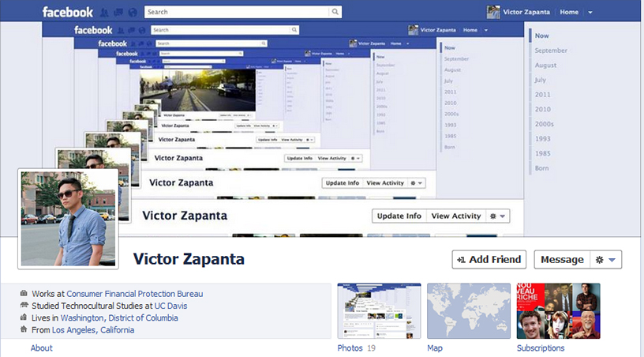The width and height of the screenshot is (644, 357).
Task: Open the large profile picture
Action: coord(68,219)
